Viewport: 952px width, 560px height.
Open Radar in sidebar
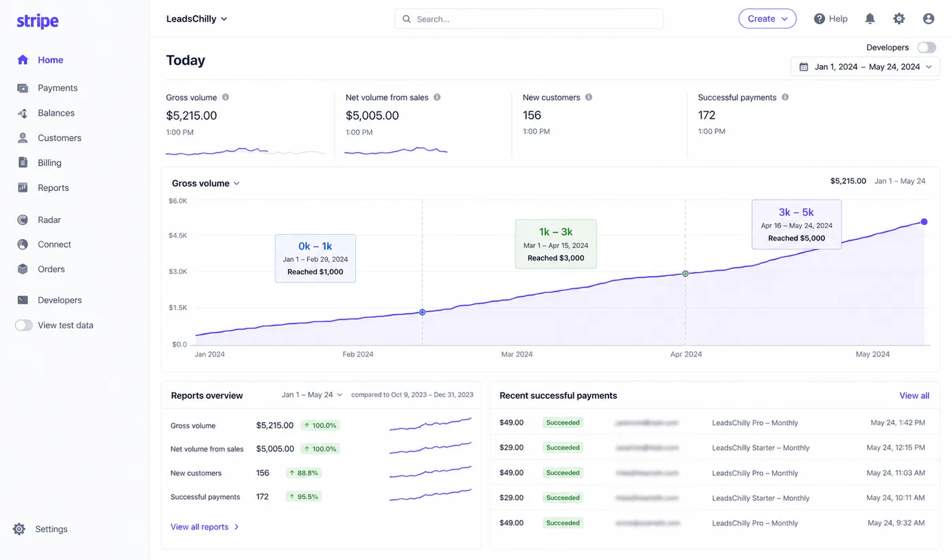(50, 220)
